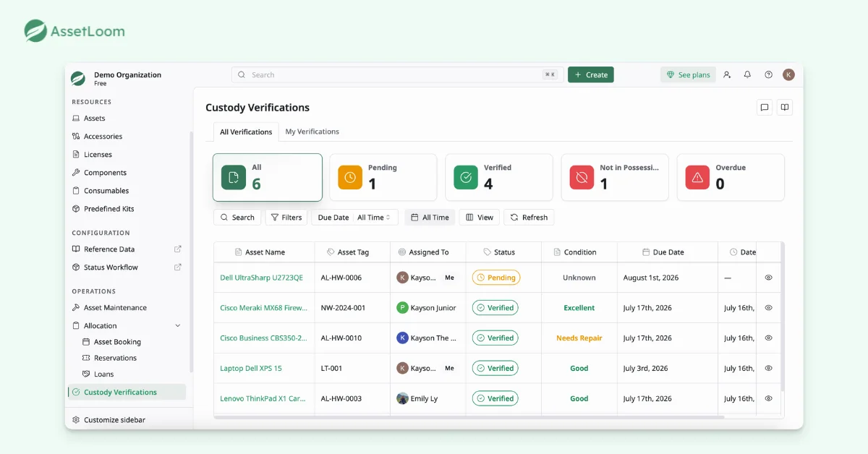View Cisco Meraki row eye icon
This screenshot has width=868, height=454.
(768, 308)
